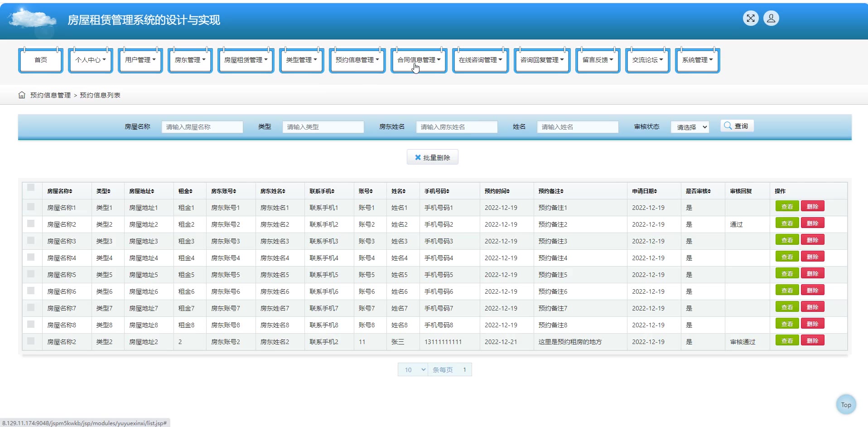868x427 pixels.
Task: Go to the 首页 navigation item
Action: pos(41,60)
